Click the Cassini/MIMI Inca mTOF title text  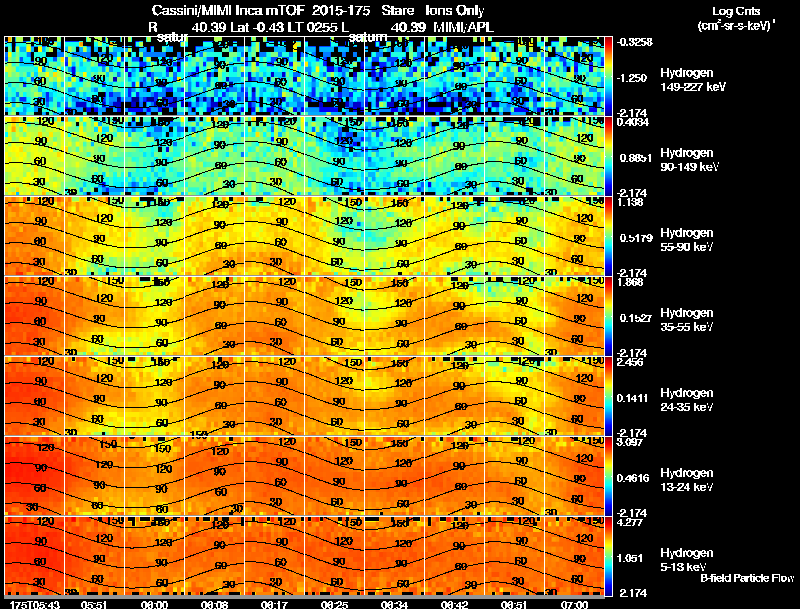point(228,10)
